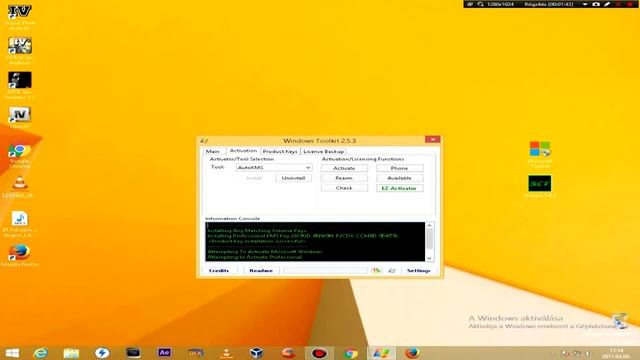
Task: Click the pencil draw icon in recorder bar
Action: [607, 4]
